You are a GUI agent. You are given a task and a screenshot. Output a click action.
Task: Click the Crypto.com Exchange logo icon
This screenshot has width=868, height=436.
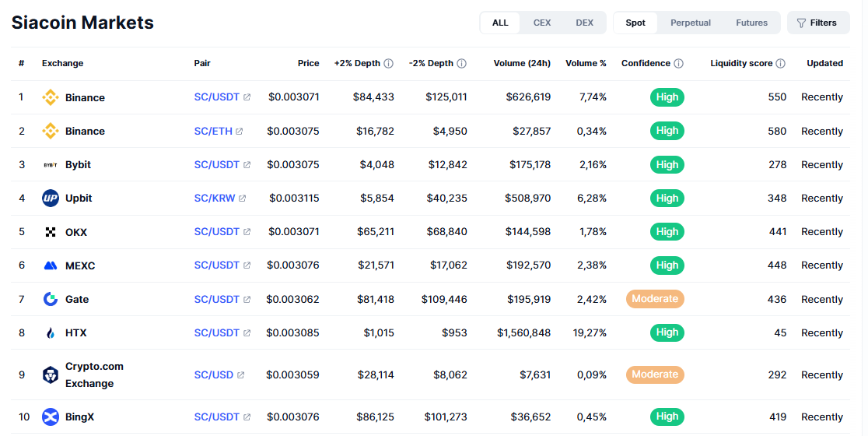[x=51, y=375]
